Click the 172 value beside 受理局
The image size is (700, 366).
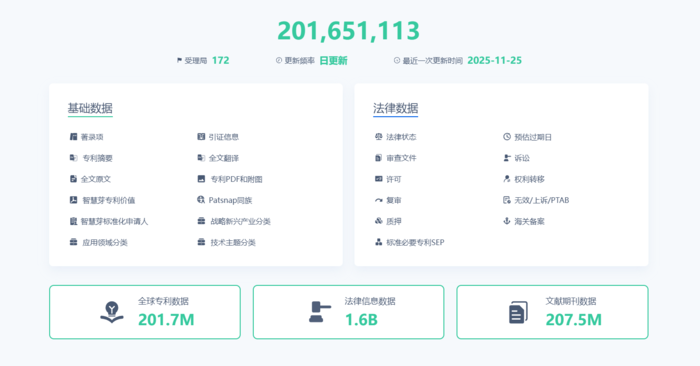pyautogui.click(x=221, y=60)
